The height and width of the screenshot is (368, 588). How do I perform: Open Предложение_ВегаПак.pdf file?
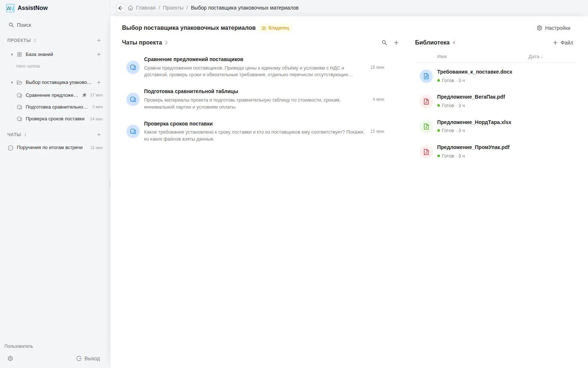click(x=495, y=101)
